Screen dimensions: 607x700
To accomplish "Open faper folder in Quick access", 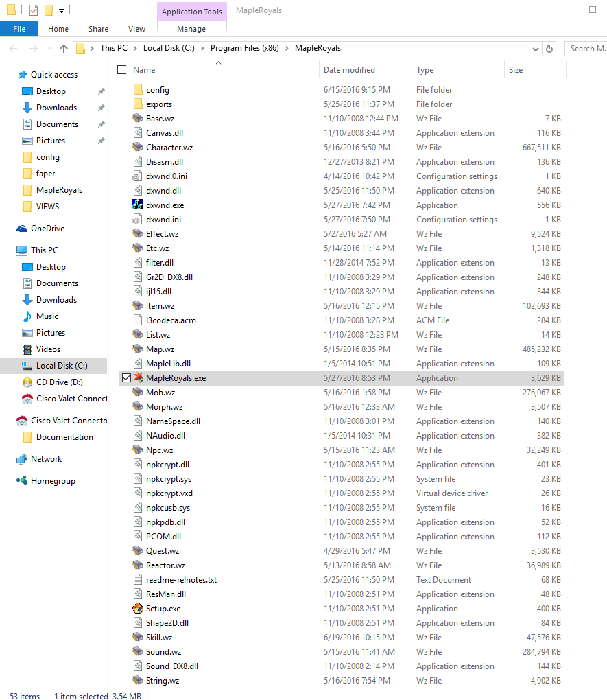I will [45, 174].
